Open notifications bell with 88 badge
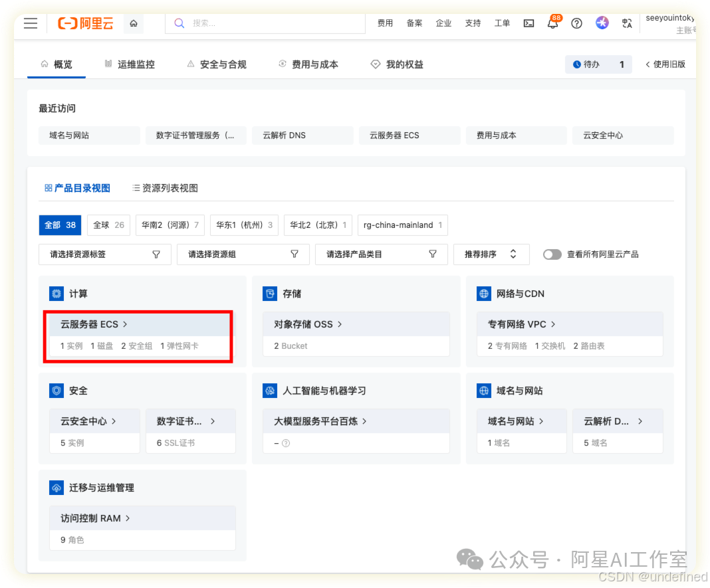This screenshot has width=710, height=588. click(x=553, y=22)
